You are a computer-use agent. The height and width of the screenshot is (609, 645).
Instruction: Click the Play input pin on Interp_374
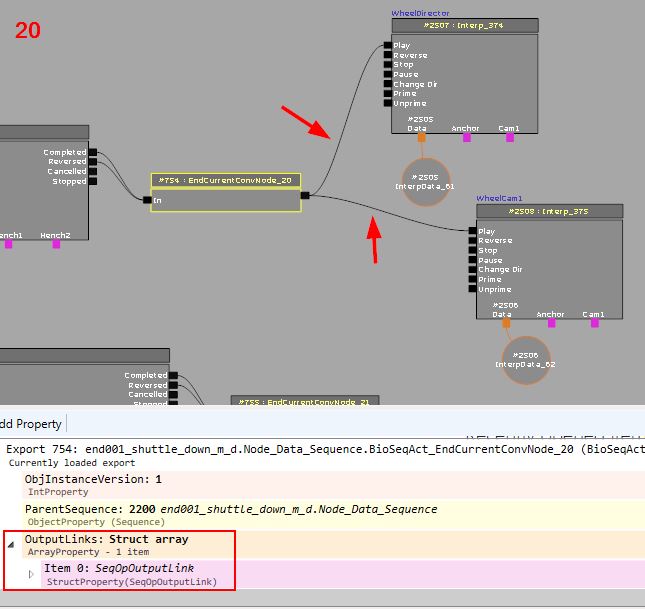(387, 45)
